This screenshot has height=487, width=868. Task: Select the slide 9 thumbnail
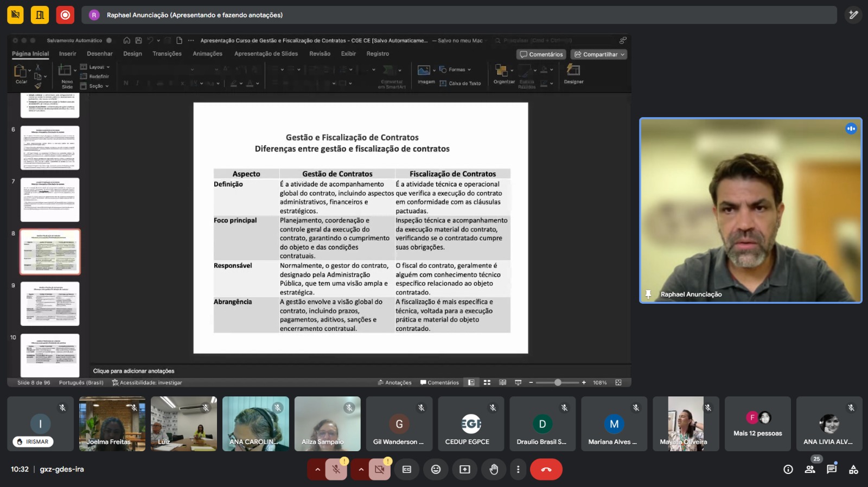click(x=50, y=304)
